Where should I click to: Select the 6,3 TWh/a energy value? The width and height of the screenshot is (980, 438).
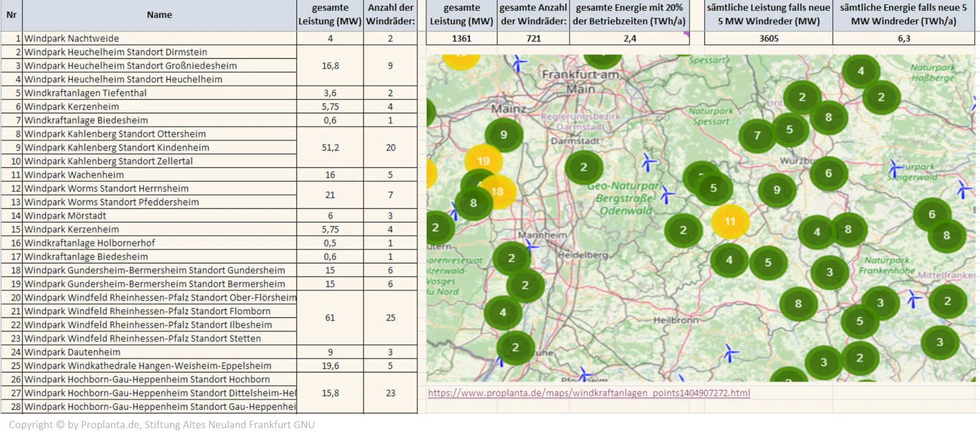904,39
